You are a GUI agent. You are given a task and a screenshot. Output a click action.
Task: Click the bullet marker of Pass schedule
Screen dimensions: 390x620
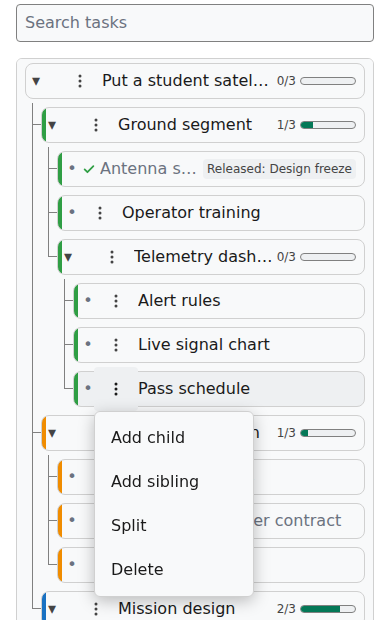88,388
